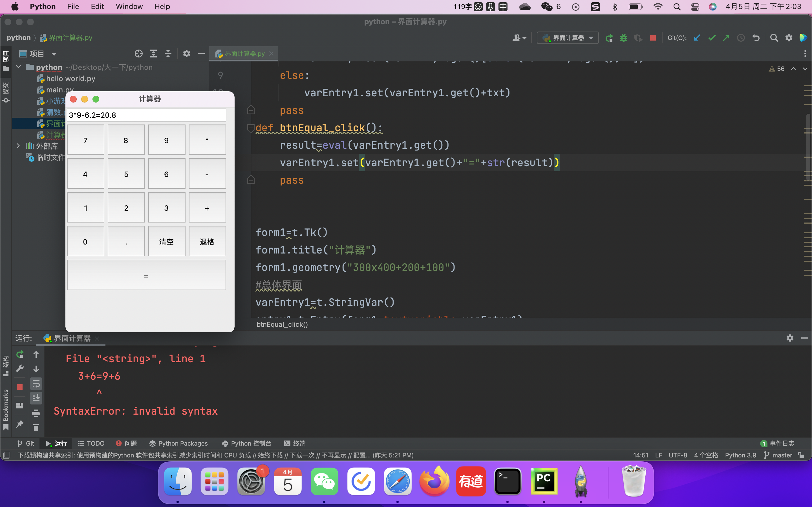Click the Git update project arrow
Image resolution: width=812 pixels, height=507 pixels.
(x=697, y=38)
